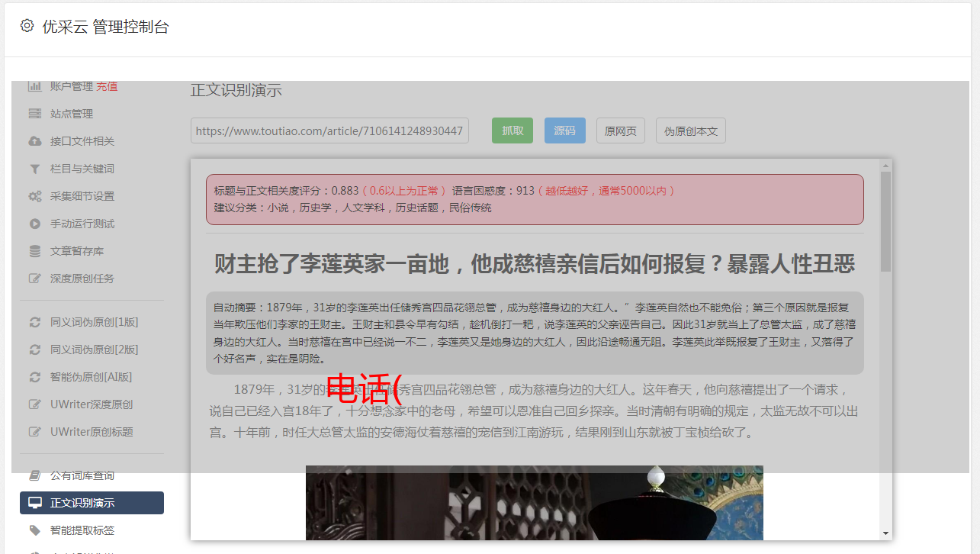Click the 标题与正文相关度评分 score text
This screenshot has height=554, width=980.
click(287, 190)
